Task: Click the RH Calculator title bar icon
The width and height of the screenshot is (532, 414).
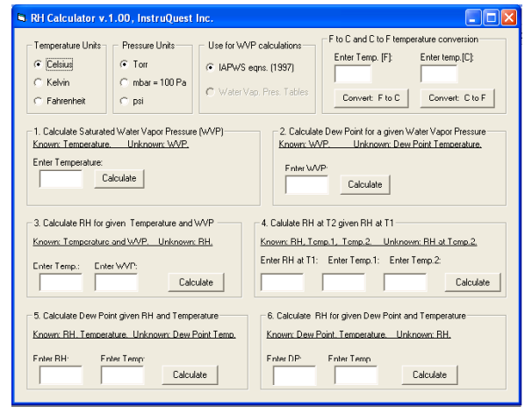Action: click(22, 18)
